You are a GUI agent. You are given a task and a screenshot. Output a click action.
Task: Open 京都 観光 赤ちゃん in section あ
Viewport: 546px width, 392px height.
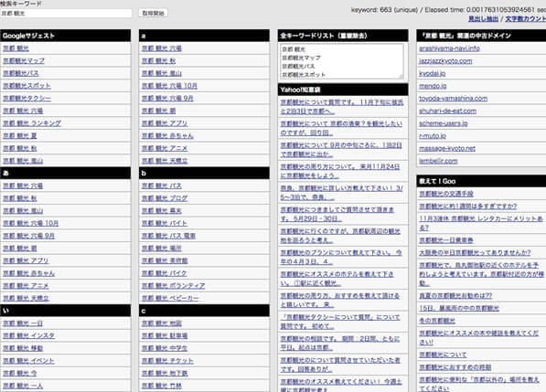click(29, 273)
